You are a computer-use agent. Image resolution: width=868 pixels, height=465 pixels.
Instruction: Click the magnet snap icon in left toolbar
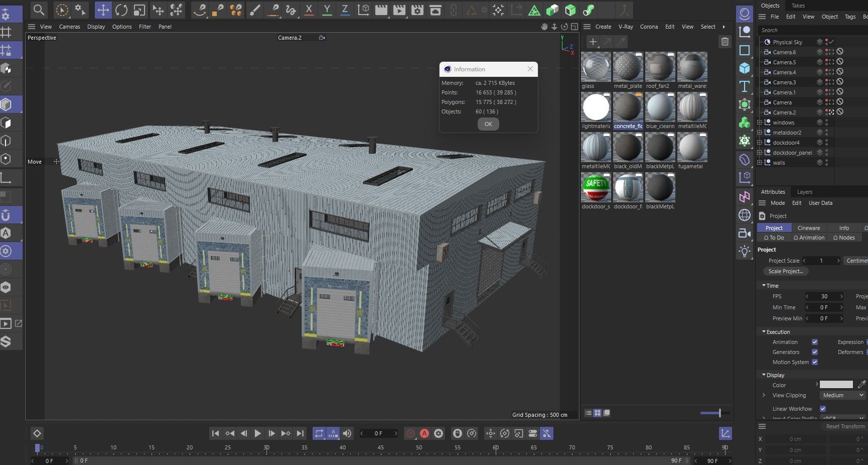[x=6, y=215]
